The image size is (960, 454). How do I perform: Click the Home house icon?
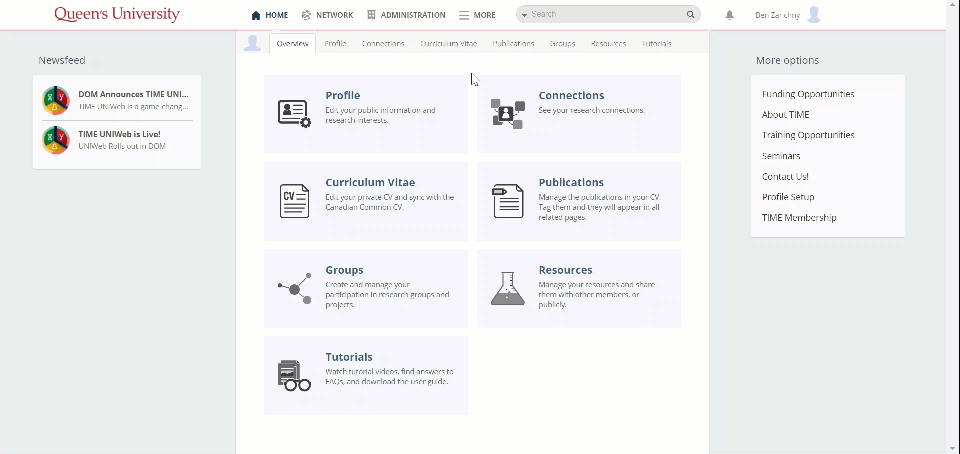pos(256,15)
